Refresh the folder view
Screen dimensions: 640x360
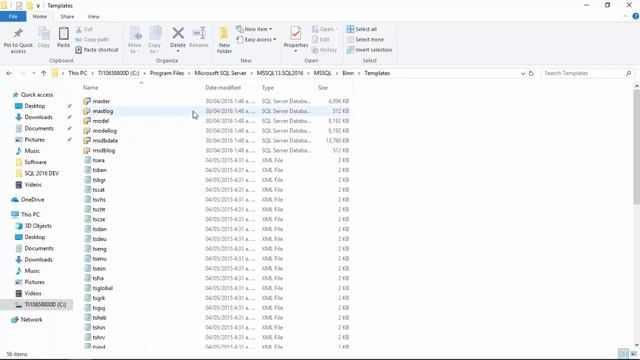coord(531,73)
